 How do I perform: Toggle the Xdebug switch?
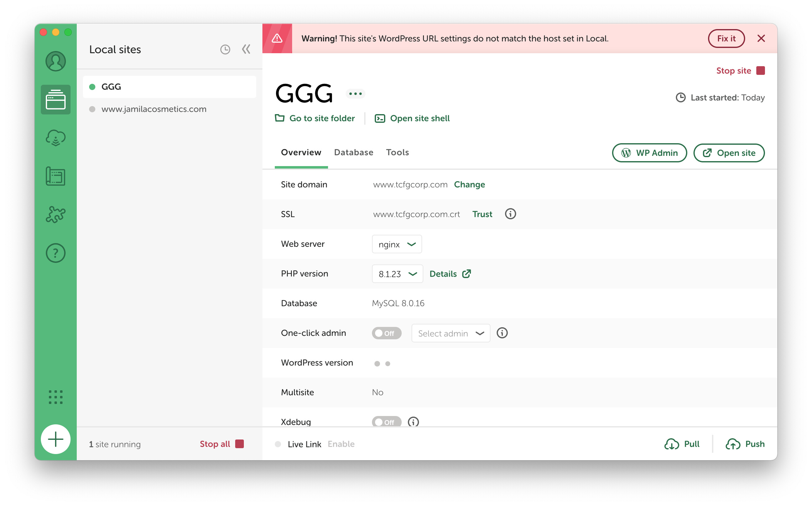pyautogui.click(x=386, y=422)
